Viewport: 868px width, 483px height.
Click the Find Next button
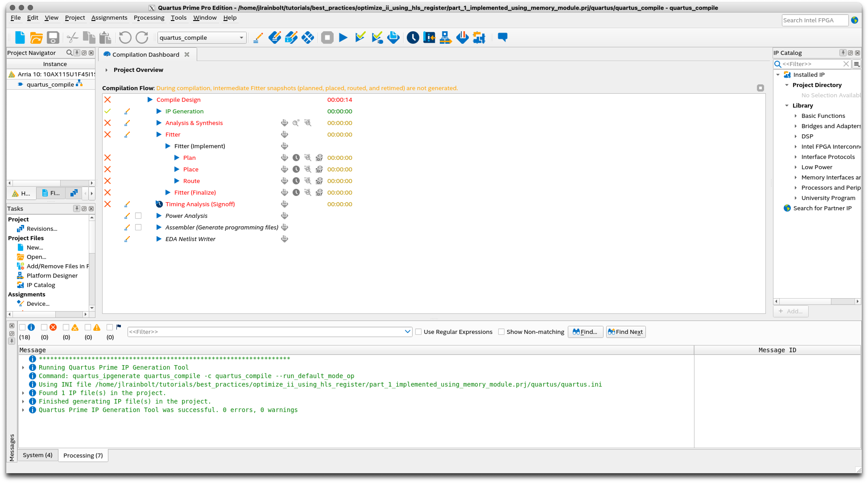(625, 331)
